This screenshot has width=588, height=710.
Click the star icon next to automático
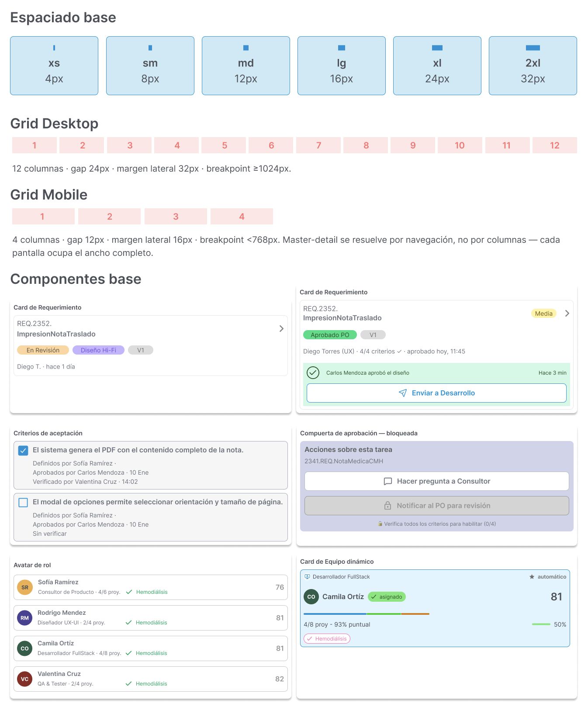point(532,577)
